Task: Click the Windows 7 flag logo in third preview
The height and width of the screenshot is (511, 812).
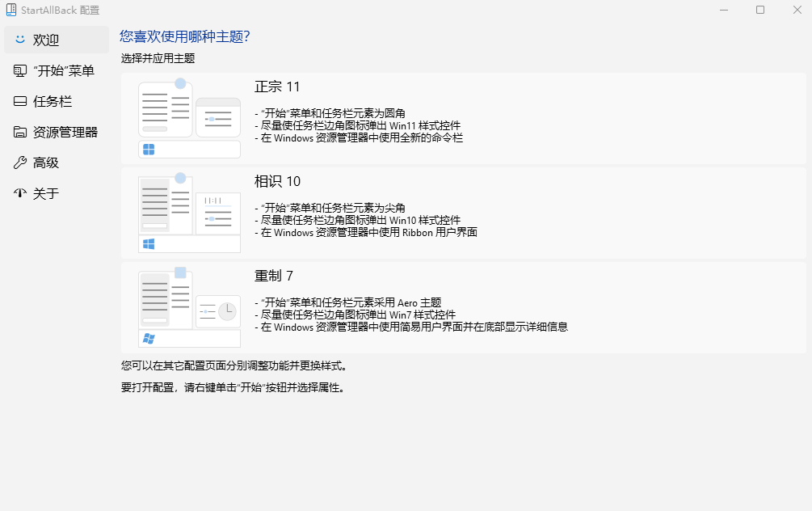Action: [149, 339]
